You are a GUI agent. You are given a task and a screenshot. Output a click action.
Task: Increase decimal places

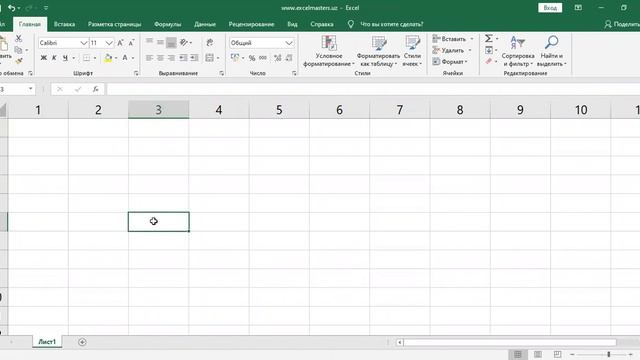pos(278,58)
